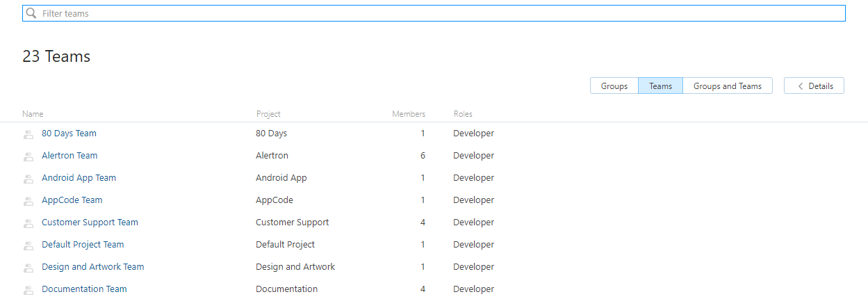868x299 pixels.
Task: Click the AppCode project cell
Action: click(275, 200)
